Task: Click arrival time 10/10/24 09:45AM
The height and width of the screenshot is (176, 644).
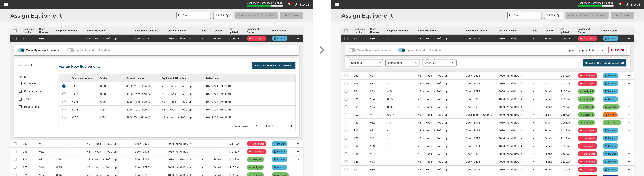Action: coord(218,102)
